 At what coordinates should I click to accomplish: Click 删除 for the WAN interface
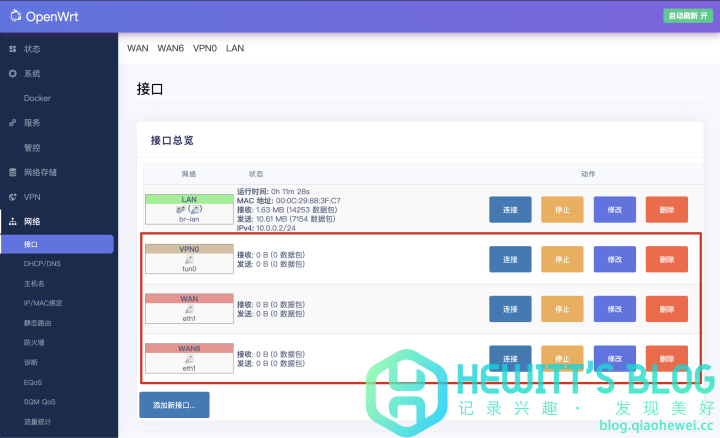667,309
